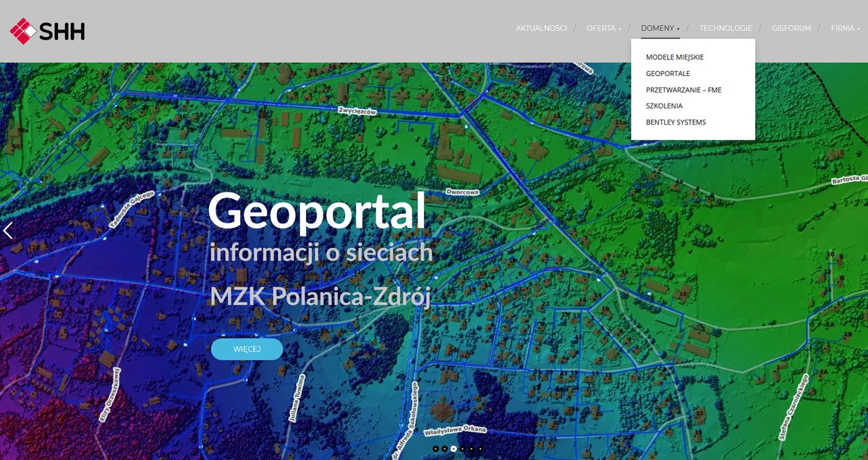This screenshot has height=460, width=868.
Task: Click SZKOLENIA in the dropdown list
Action: click(665, 106)
